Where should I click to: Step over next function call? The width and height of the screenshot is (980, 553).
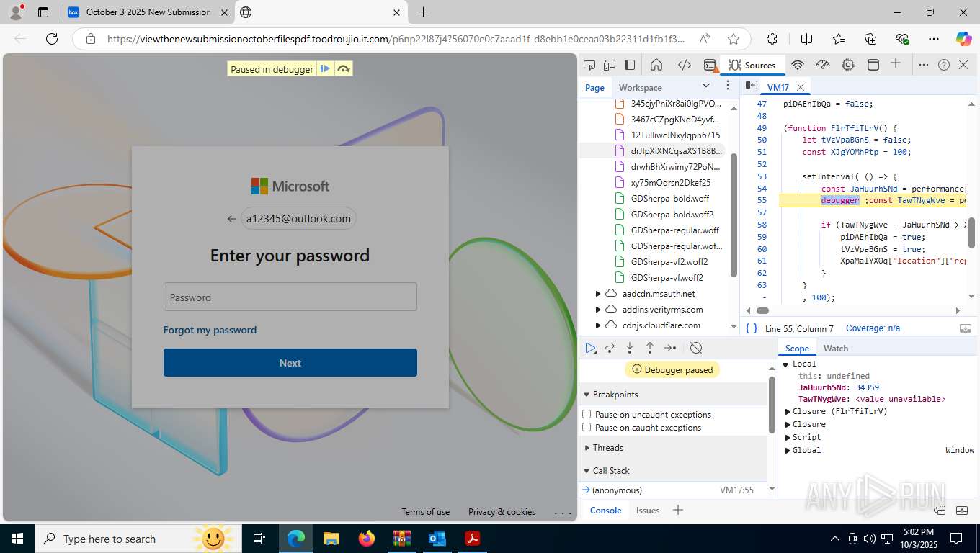point(610,348)
